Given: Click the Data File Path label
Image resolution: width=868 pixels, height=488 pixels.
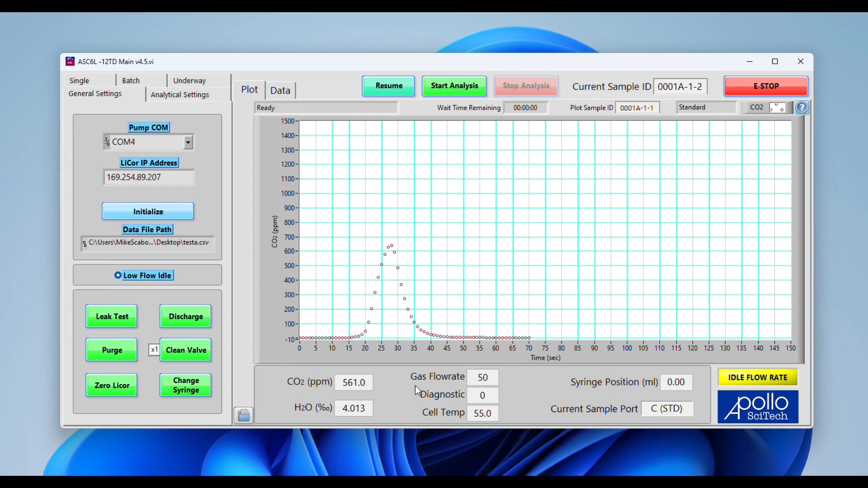Looking at the screenshot, I should tap(147, 230).
